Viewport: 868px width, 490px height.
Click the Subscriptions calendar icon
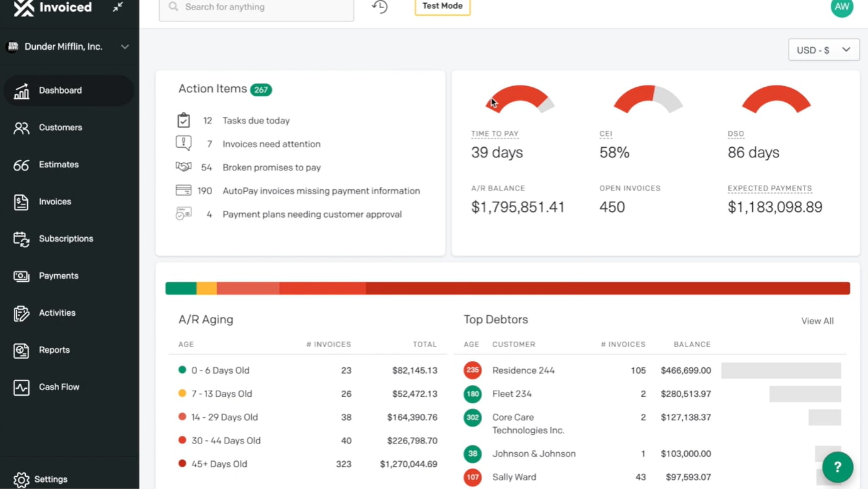point(21,239)
